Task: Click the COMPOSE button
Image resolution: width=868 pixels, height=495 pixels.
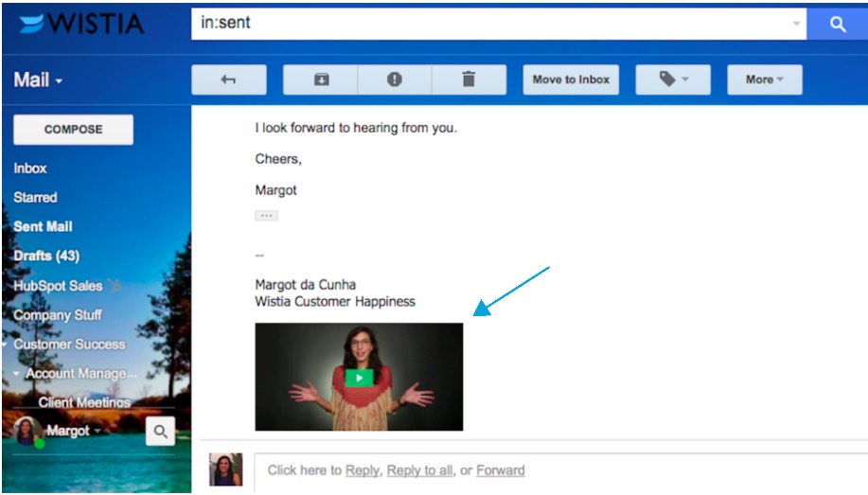Action: click(73, 130)
